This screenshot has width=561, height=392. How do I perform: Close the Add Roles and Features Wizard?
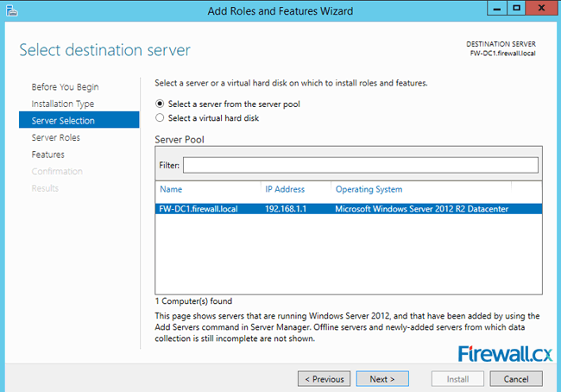tap(542, 9)
